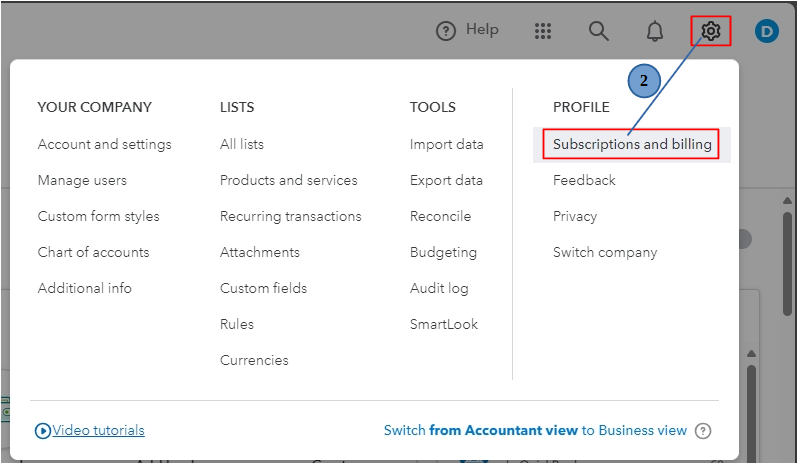Viewport: 797px width, 464px height.
Task: Open Subscriptions and billing
Action: (x=632, y=144)
